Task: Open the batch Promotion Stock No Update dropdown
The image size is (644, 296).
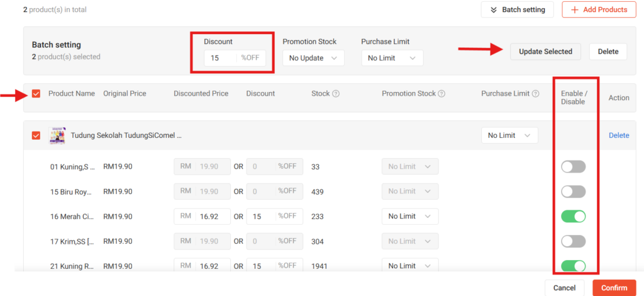Action: tap(313, 58)
